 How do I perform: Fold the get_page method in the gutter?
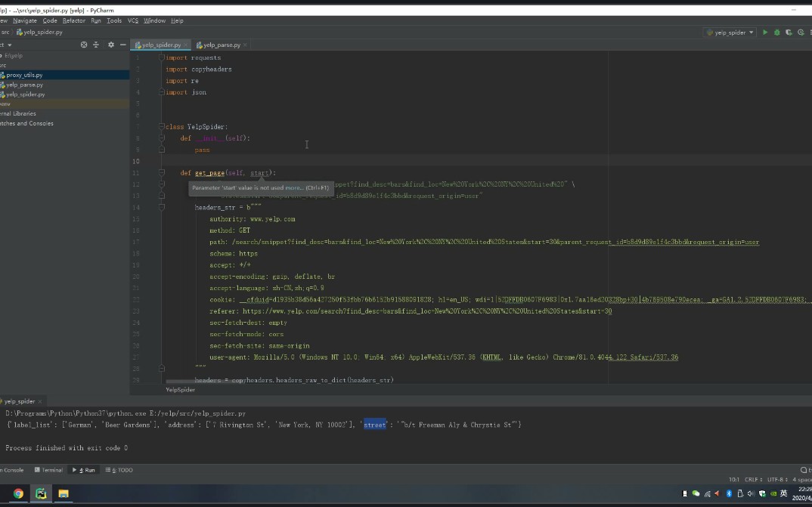(x=161, y=173)
